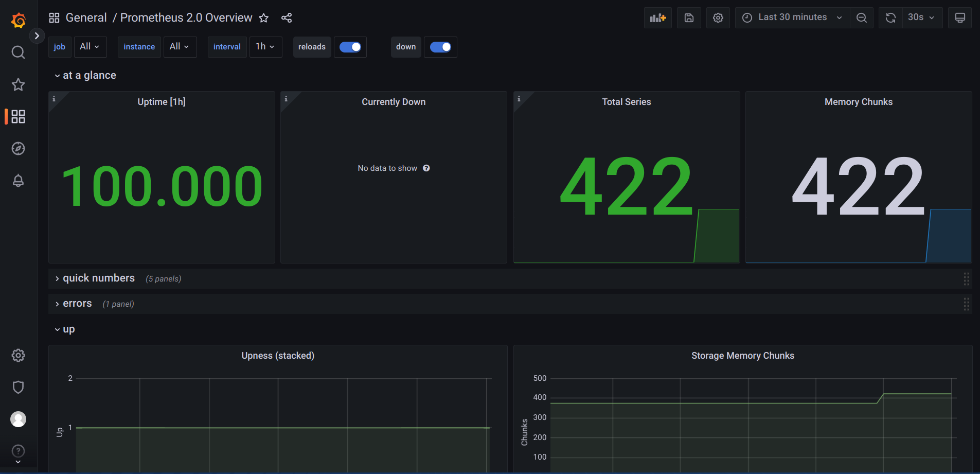Cycle the view mode monitor icon
This screenshot has height=474, width=980.
click(x=960, y=18)
